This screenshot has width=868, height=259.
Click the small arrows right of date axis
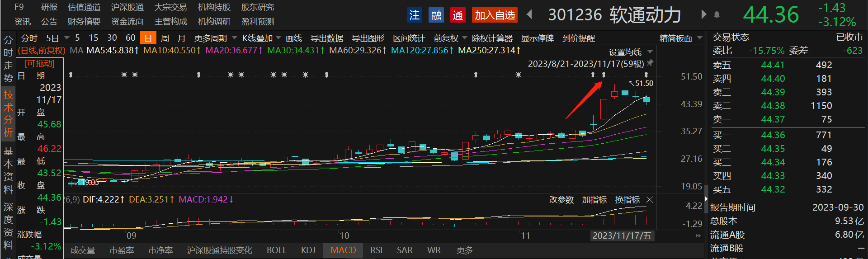[698, 235]
